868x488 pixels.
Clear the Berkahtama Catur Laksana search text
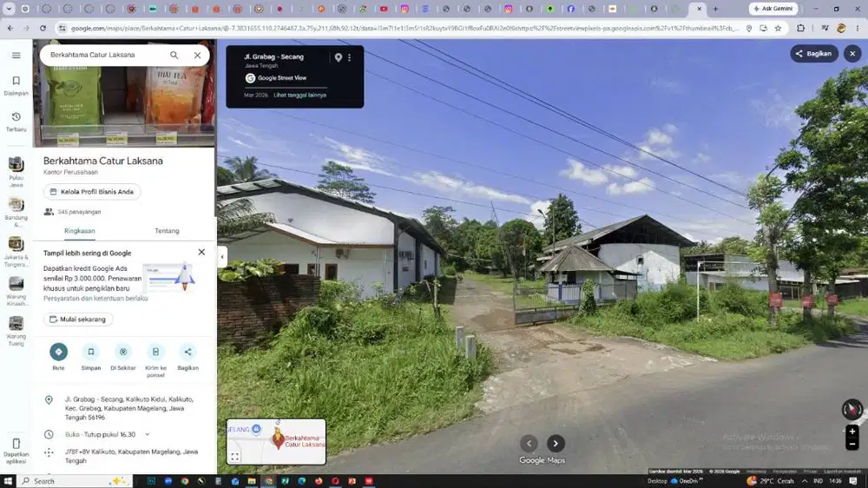click(197, 55)
